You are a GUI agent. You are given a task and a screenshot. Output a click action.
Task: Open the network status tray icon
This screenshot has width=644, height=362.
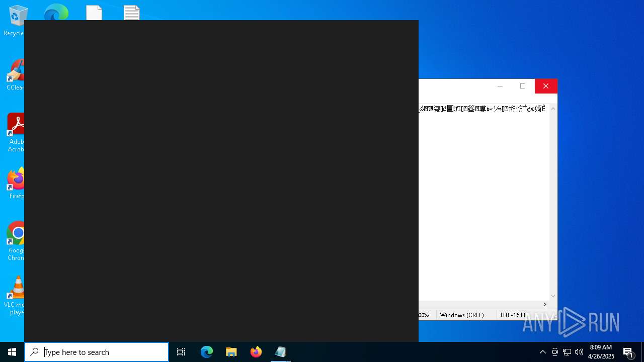point(567,352)
